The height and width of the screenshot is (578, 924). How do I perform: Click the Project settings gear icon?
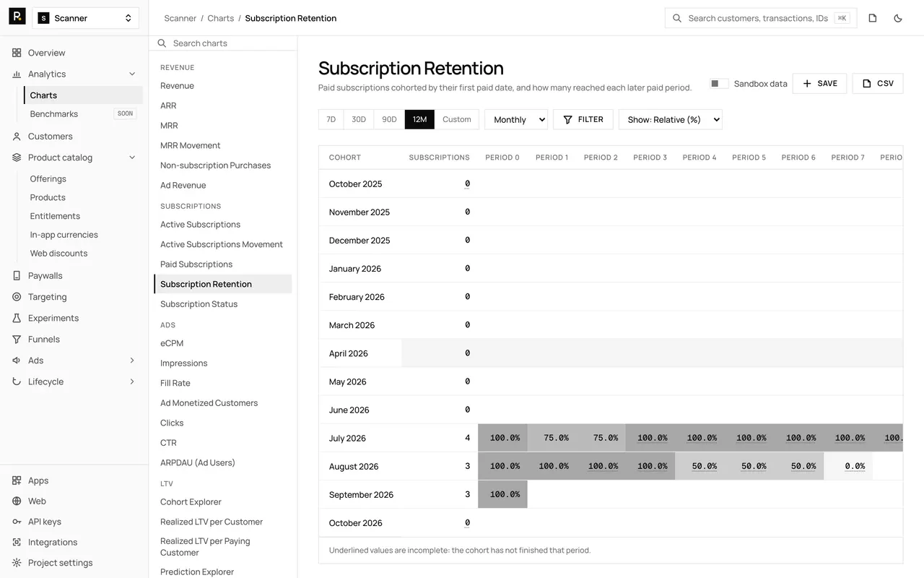point(17,563)
